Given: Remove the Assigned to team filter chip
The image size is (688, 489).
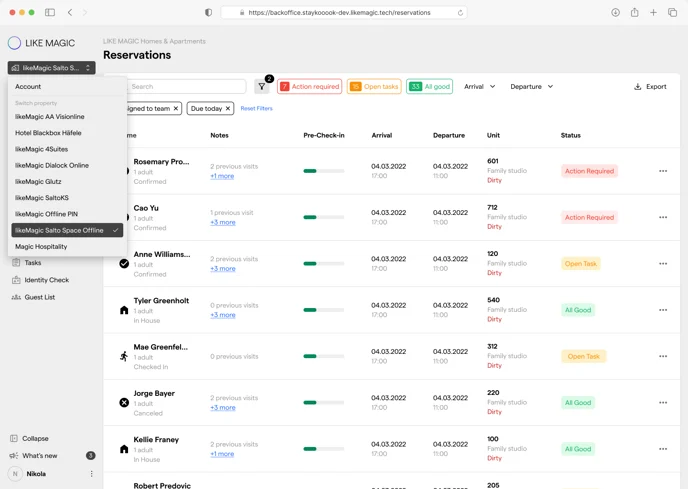Looking at the screenshot, I should tap(176, 108).
